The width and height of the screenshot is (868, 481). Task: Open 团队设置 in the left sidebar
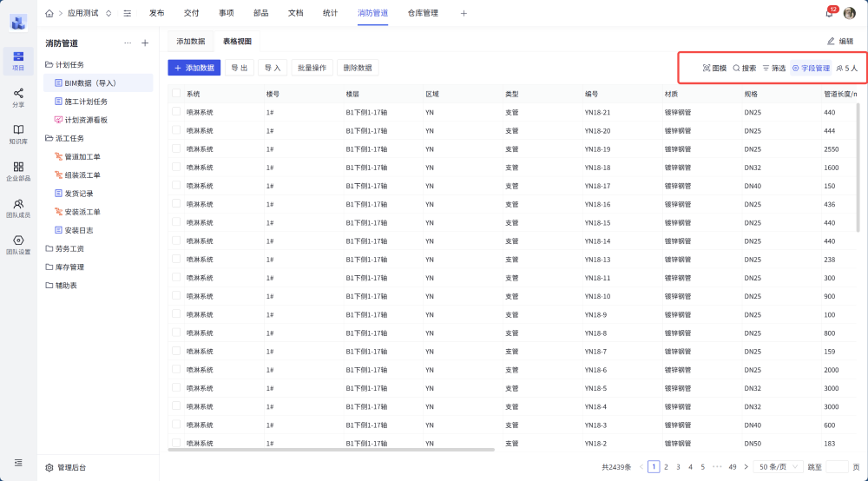(18, 245)
